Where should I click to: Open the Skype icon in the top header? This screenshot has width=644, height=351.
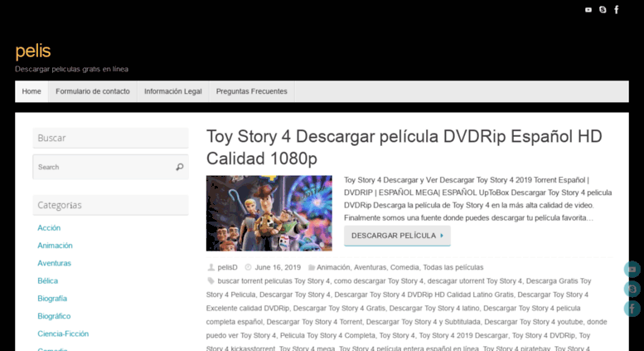[603, 9]
